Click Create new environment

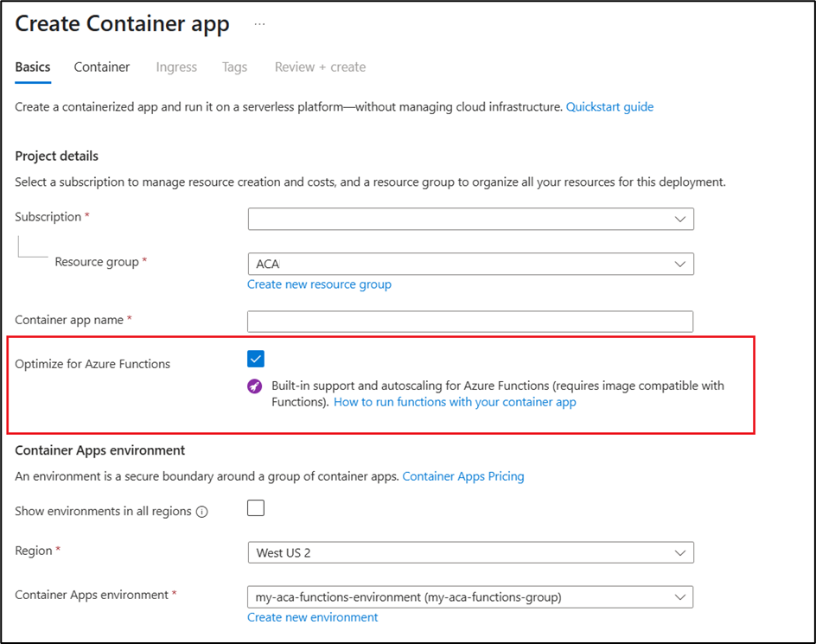[x=312, y=617]
